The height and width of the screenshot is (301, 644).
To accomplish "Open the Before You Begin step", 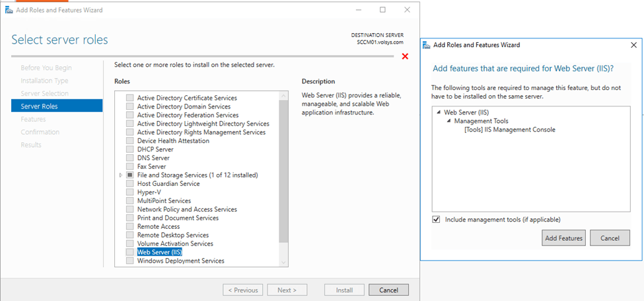I will click(46, 67).
